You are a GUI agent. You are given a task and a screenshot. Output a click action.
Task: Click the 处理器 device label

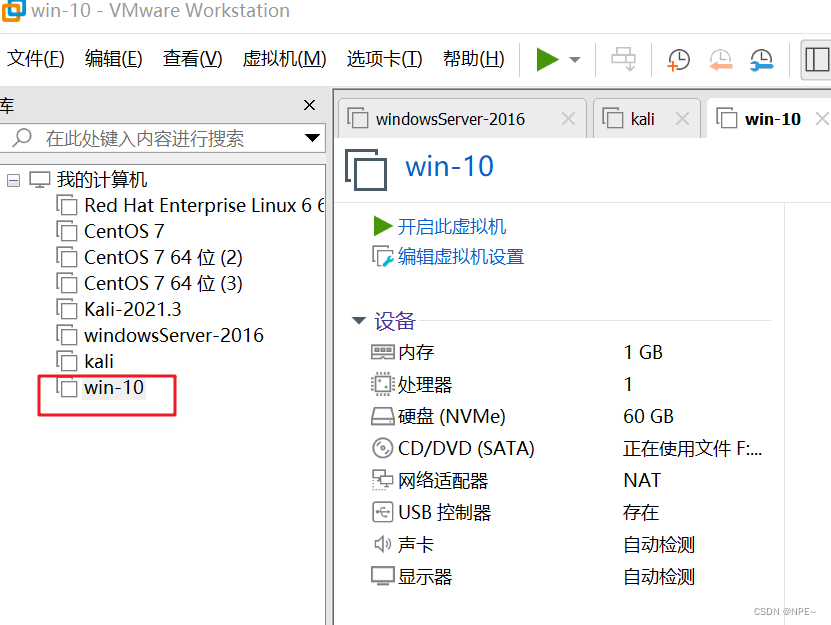pyautogui.click(x=425, y=385)
